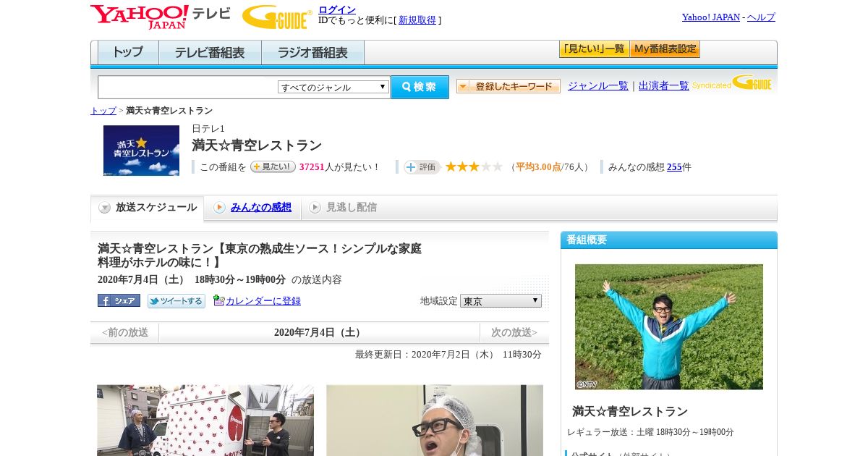Switch to 放送スケジュール tab
868x456 pixels.
point(148,208)
